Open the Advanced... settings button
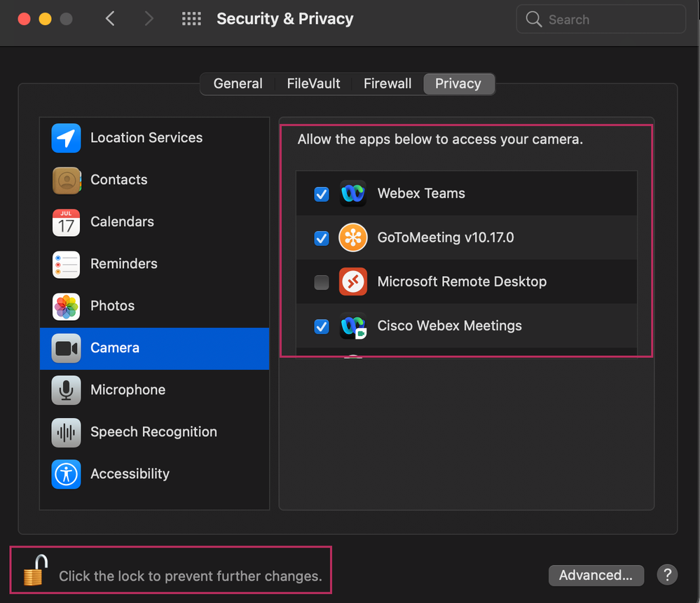This screenshot has height=603, width=700. (596, 575)
